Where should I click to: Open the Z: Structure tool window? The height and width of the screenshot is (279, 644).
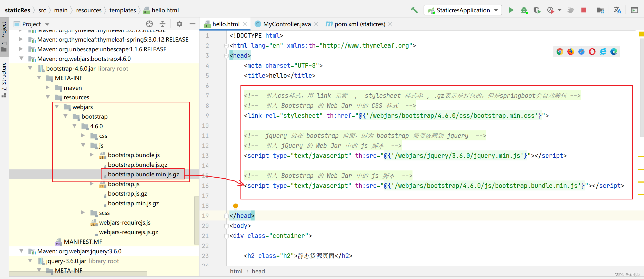click(x=4, y=80)
